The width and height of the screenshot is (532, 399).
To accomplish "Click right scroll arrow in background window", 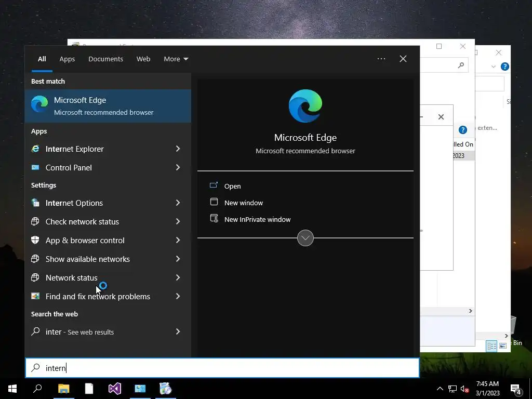I will (471, 311).
